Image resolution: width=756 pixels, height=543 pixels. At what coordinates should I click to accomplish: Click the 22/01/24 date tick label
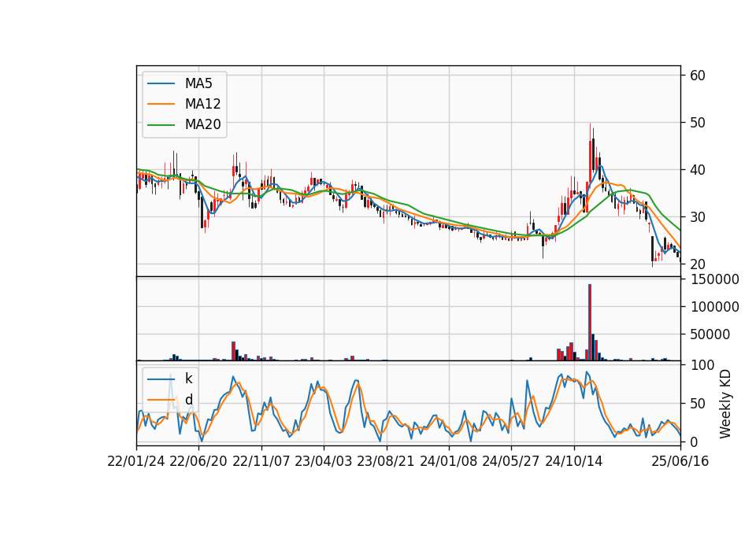coord(136,461)
